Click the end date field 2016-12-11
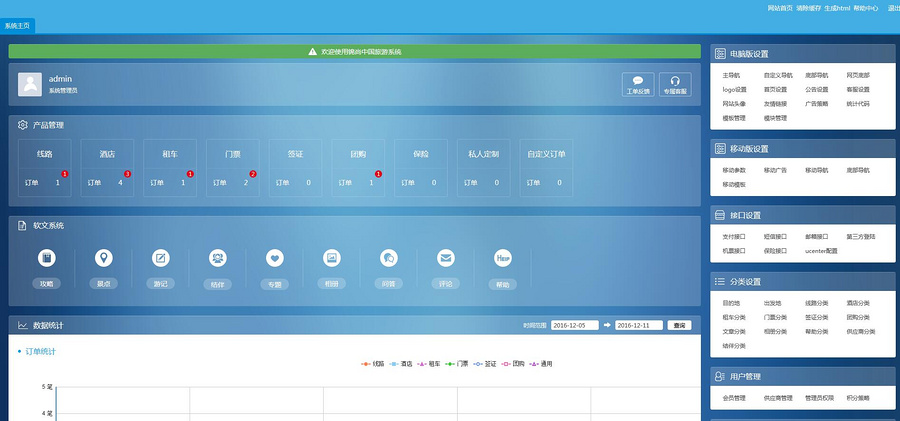This screenshot has height=421, width=900. [x=639, y=325]
